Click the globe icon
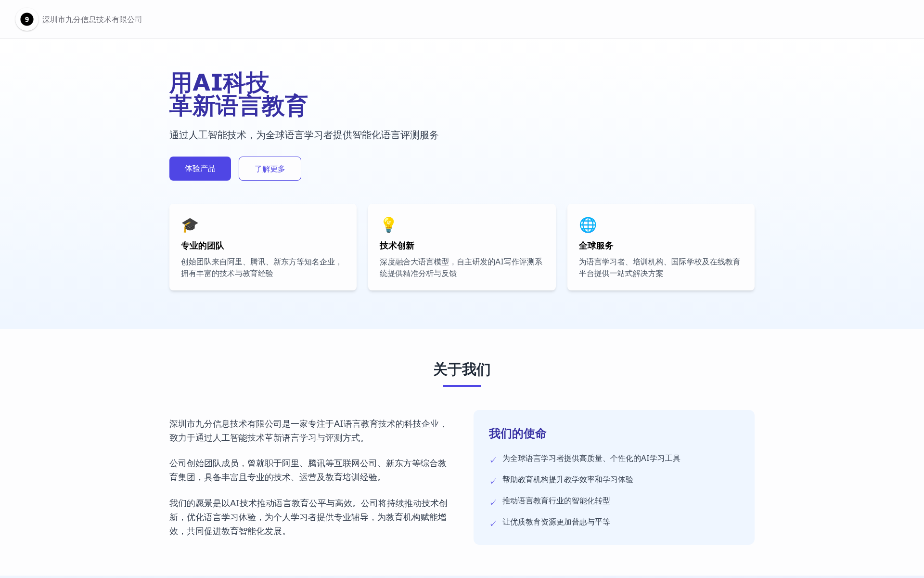Viewport: 924px width, 578px height. click(588, 225)
